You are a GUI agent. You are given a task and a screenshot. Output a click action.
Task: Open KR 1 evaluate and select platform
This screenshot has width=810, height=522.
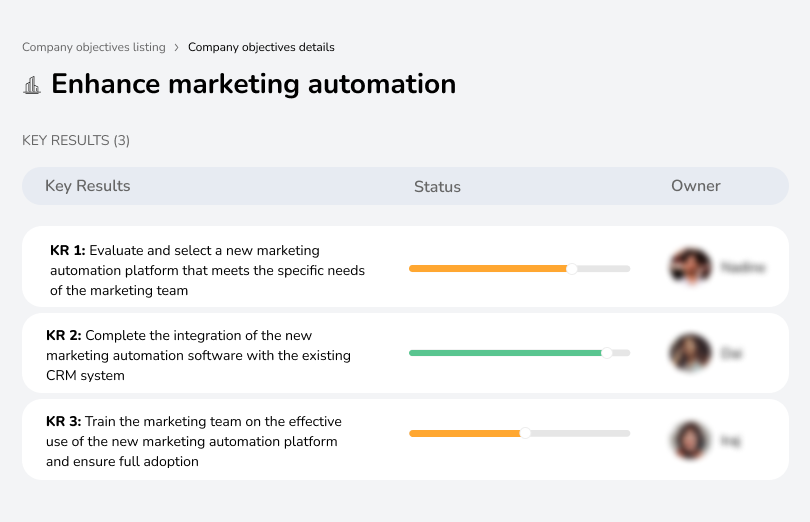tap(405, 267)
